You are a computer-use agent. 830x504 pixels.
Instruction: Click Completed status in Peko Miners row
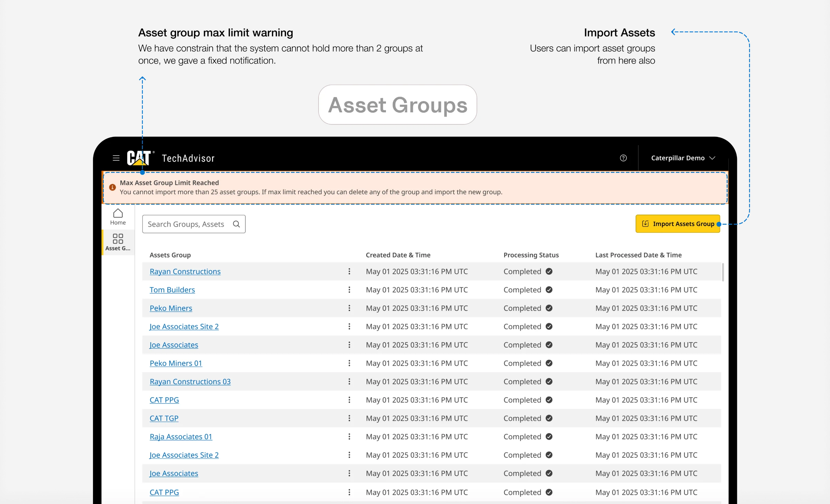pos(522,308)
